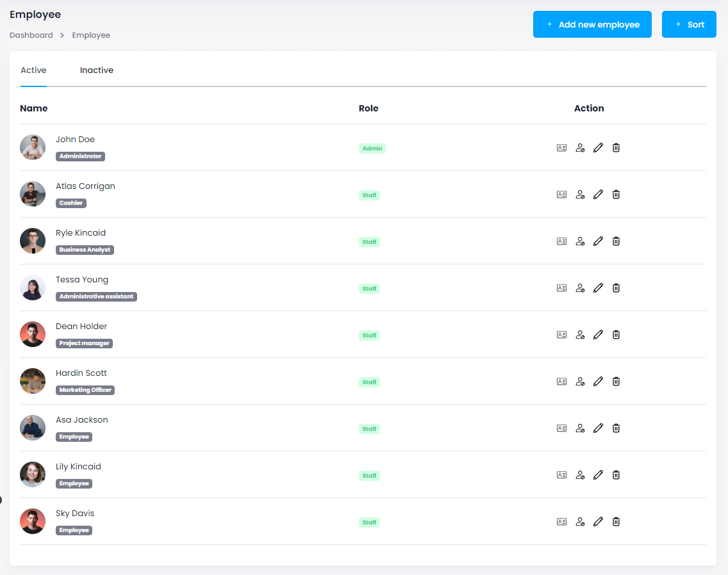Click Tessa Young's profile photo

tap(33, 287)
